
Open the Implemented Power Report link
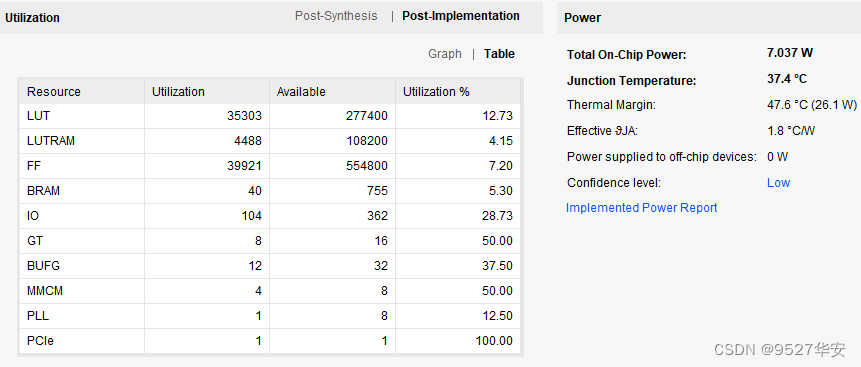[641, 208]
